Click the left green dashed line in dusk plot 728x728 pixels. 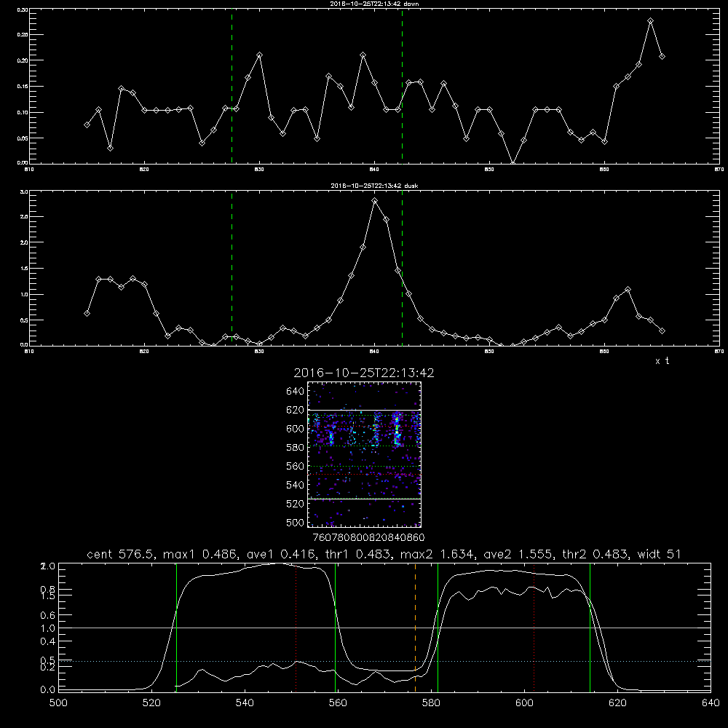pyautogui.click(x=232, y=269)
